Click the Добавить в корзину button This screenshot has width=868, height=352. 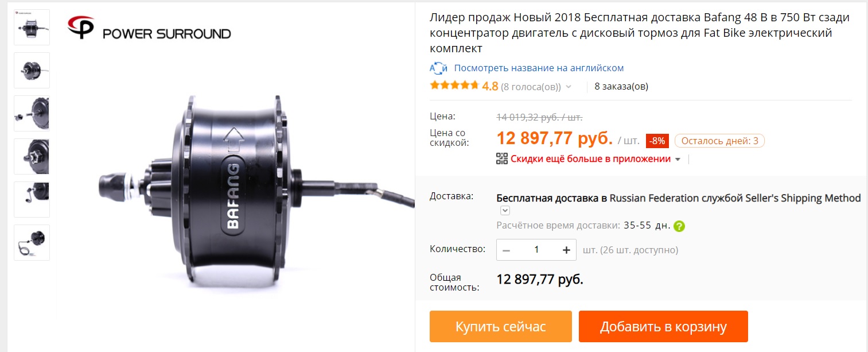click(x=663, y=327)
